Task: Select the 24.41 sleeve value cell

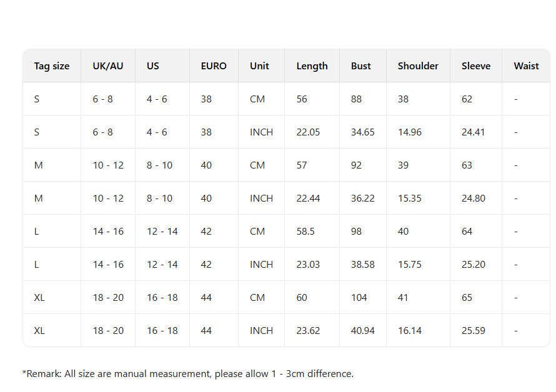Action: (x=474, y=132)
